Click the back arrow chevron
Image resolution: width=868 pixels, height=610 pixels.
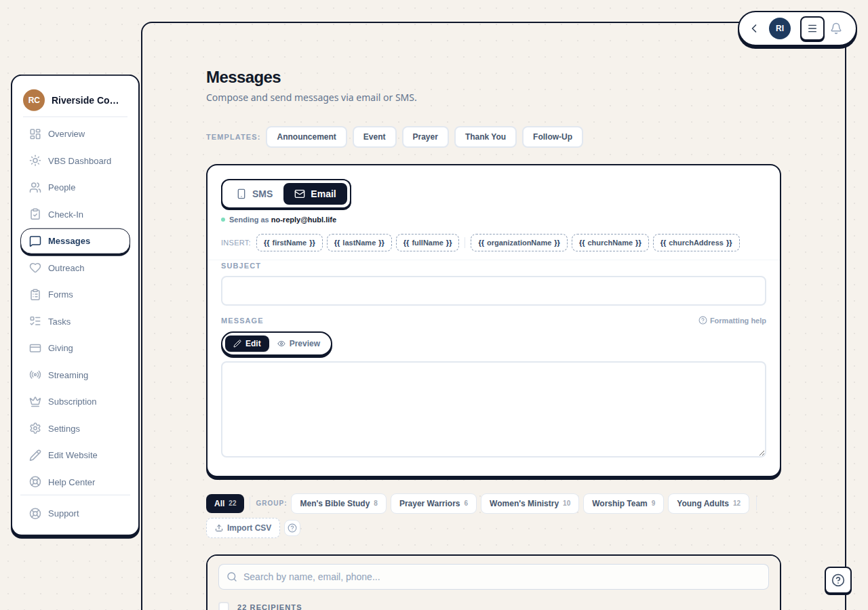(x=754, y=28)
